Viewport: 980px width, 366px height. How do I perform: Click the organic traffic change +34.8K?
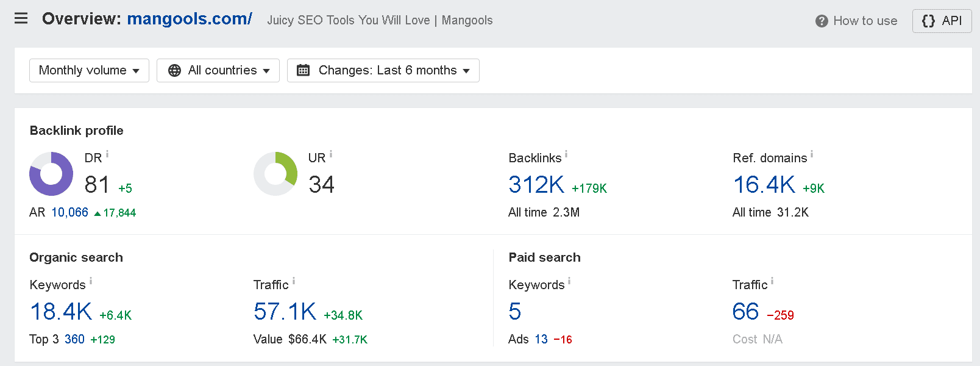click(343, 315)
